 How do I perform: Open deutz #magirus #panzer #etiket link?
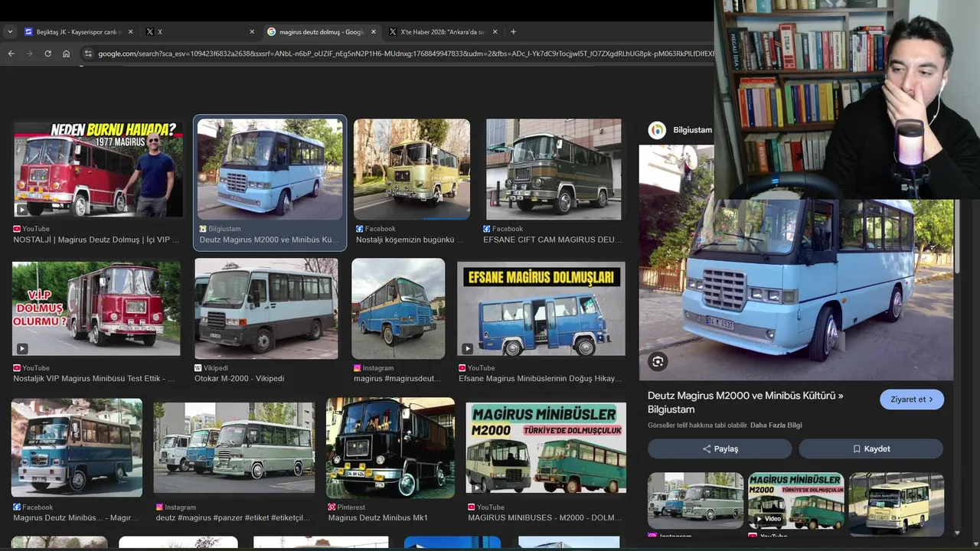point(233,518)
